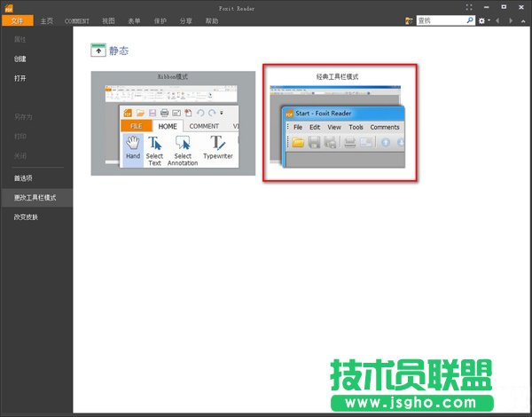Toggle fullscreen mode icon in title bar

(469, 7)
